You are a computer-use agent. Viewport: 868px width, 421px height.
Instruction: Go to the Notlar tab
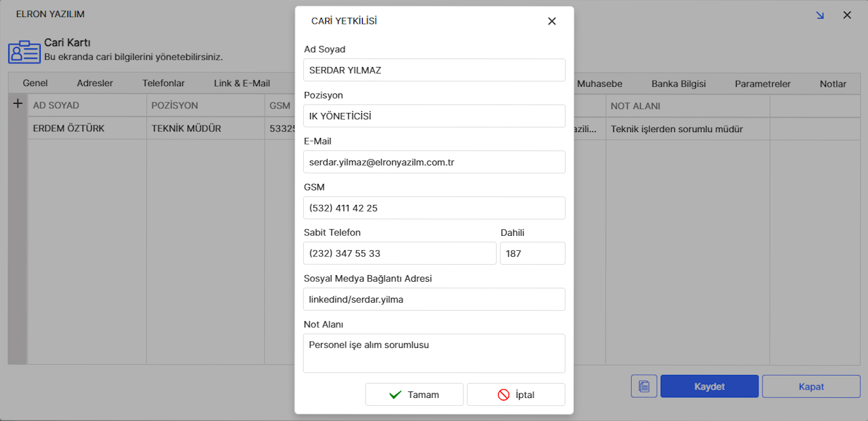pyautogui.click(x=833, y=83)
